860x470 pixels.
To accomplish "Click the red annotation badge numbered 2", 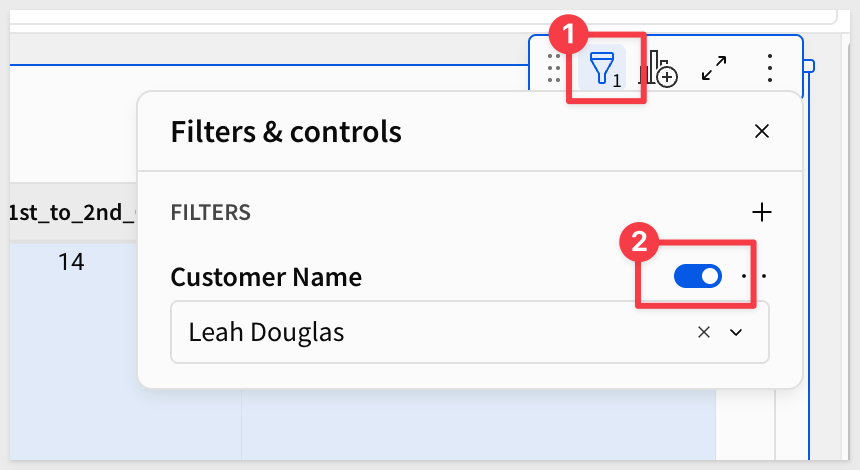I will pos(640,242).
